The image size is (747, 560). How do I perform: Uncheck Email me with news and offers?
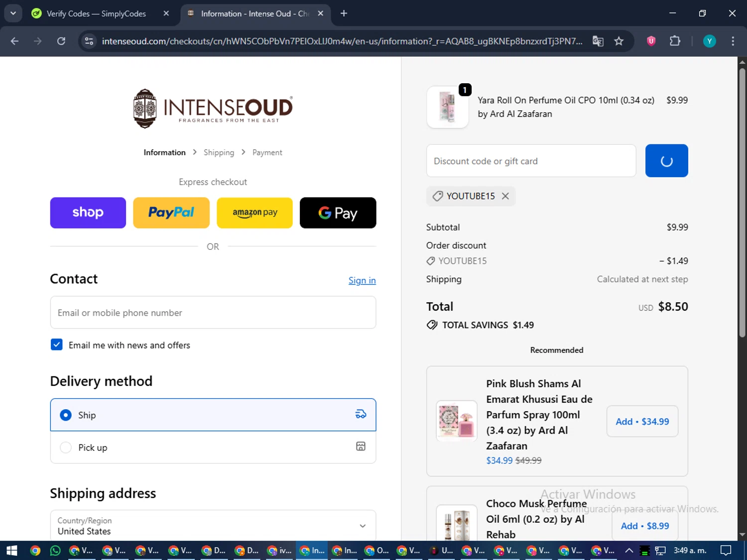point(57,344)
